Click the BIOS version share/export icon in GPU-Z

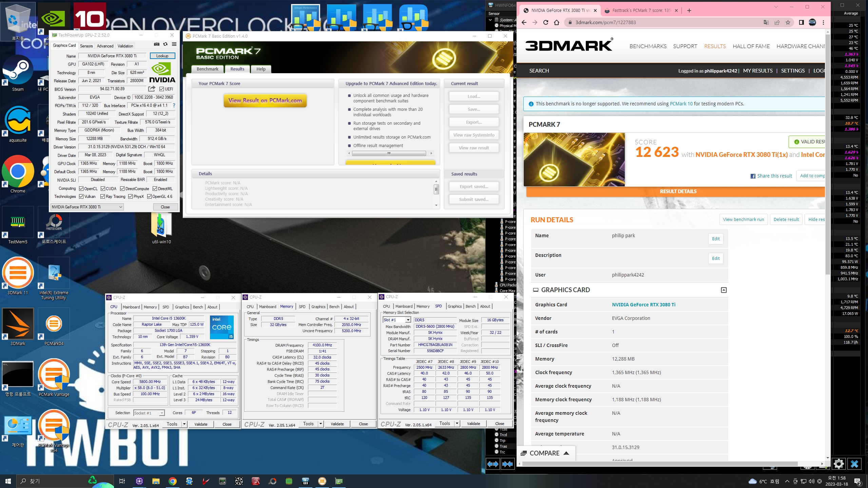click(x=152, y=89)
